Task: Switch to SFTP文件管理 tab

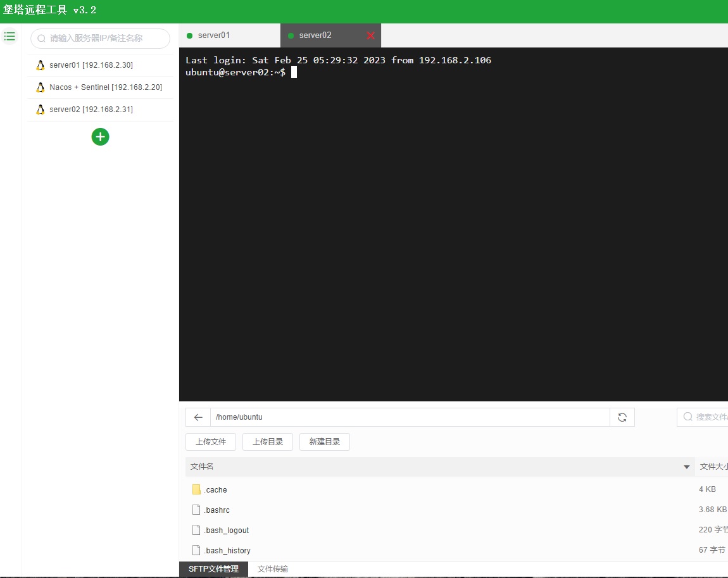Action: pos(213,569)
